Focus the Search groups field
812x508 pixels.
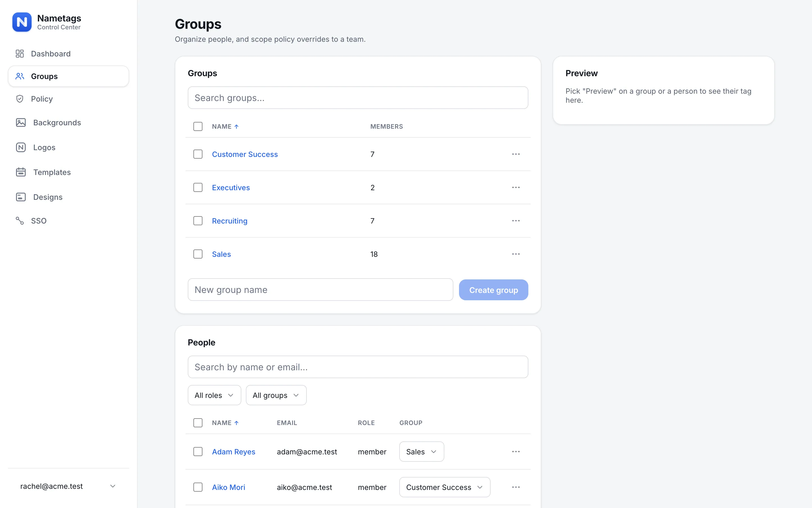[358, 98]
